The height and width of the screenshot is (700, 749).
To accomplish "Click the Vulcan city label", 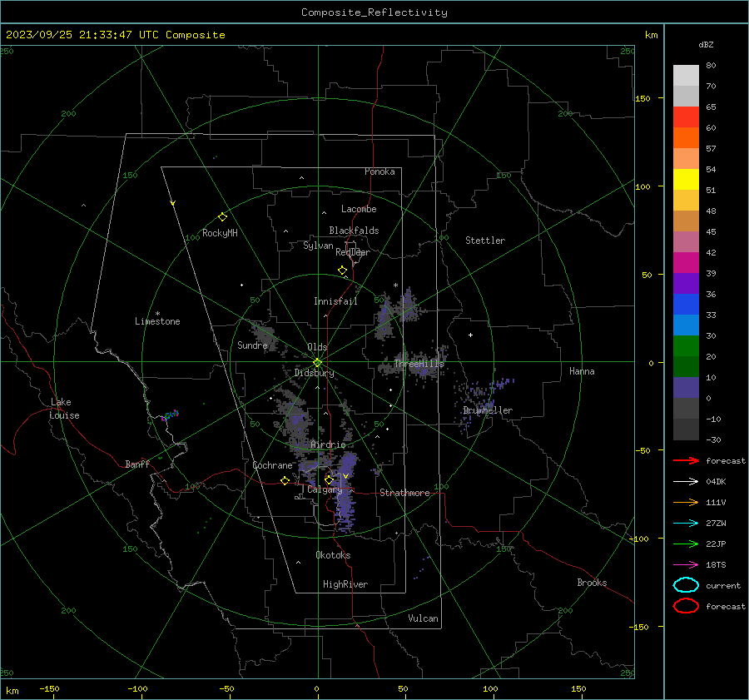I will [424, 618].
